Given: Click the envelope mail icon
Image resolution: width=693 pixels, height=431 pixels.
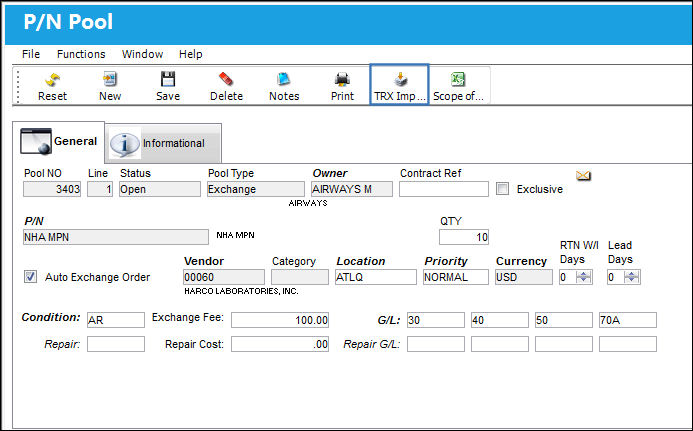Looking at the screenshot, I should 583,175.
